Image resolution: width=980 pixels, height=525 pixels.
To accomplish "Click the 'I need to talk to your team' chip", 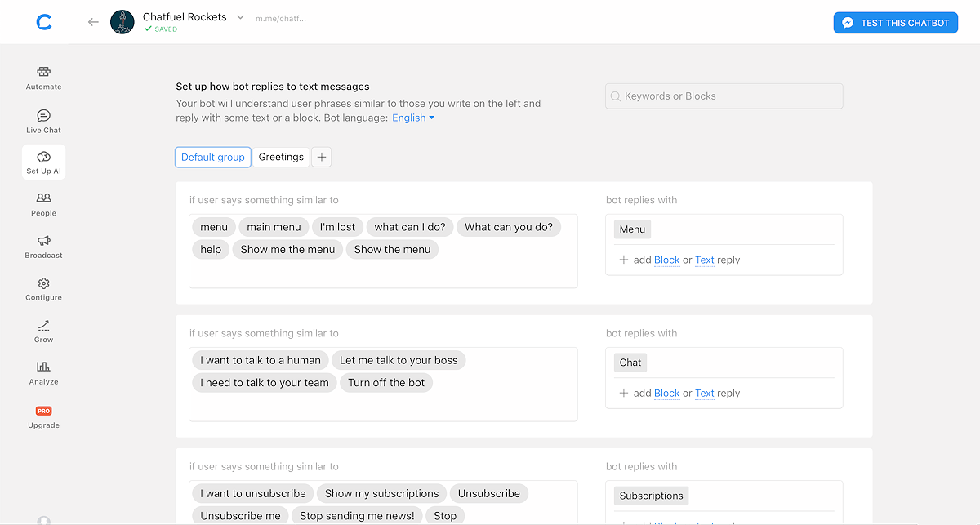I will (x=265, y=382).
